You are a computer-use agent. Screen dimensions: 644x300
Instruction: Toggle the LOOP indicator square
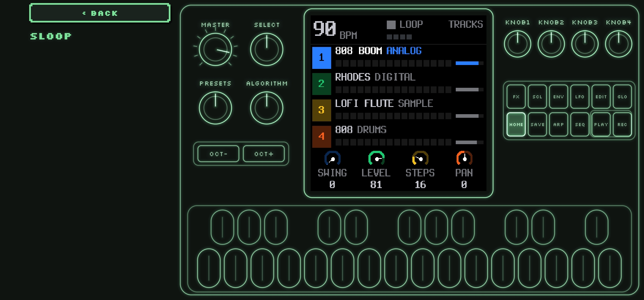tap(391, 25)
